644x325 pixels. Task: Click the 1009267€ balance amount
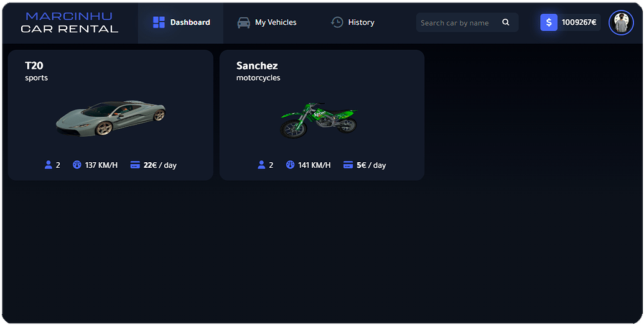pos(579,22)
